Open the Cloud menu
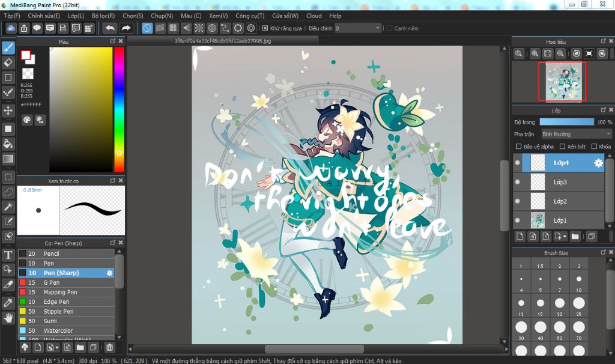Screen dimensions: 615x364 (x=314, y=16)
